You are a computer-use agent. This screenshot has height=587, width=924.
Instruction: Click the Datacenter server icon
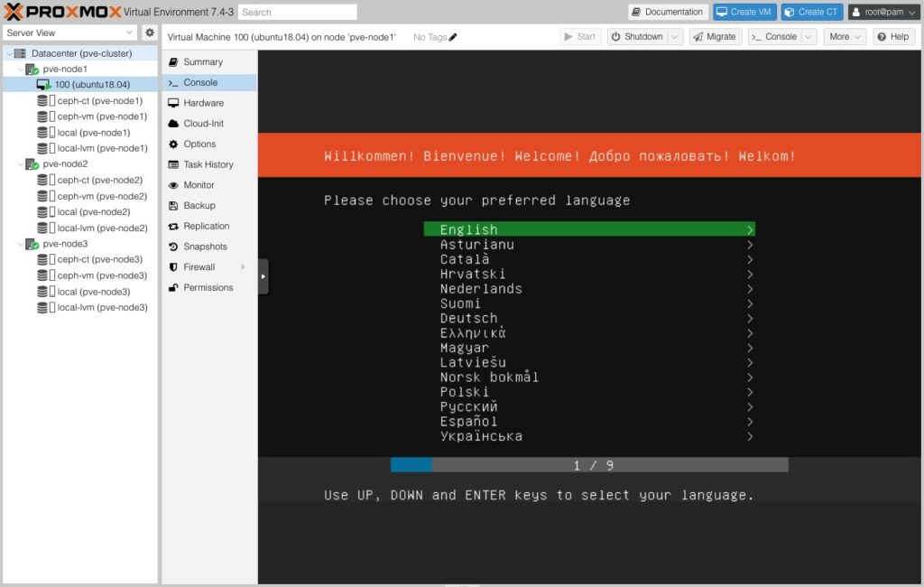[20, 53]
